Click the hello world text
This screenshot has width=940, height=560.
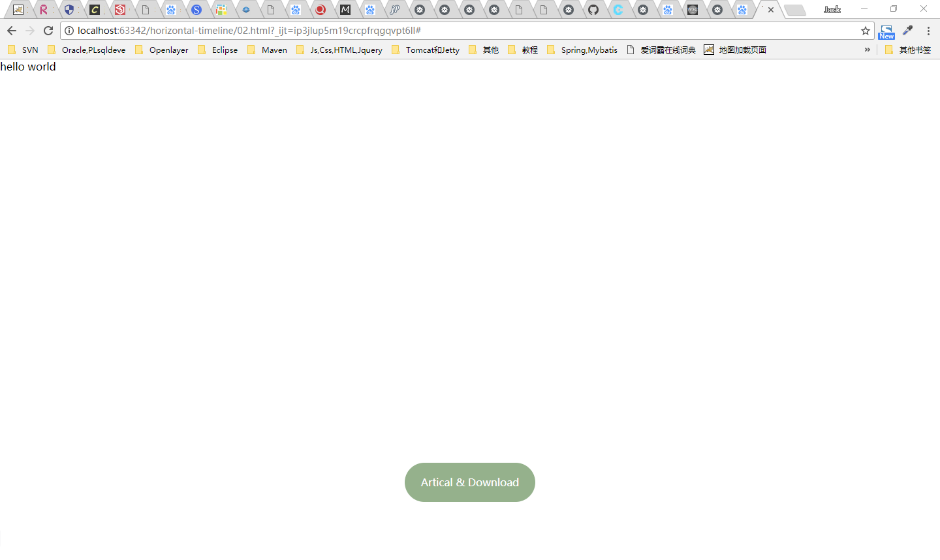(x=28, y=67)
